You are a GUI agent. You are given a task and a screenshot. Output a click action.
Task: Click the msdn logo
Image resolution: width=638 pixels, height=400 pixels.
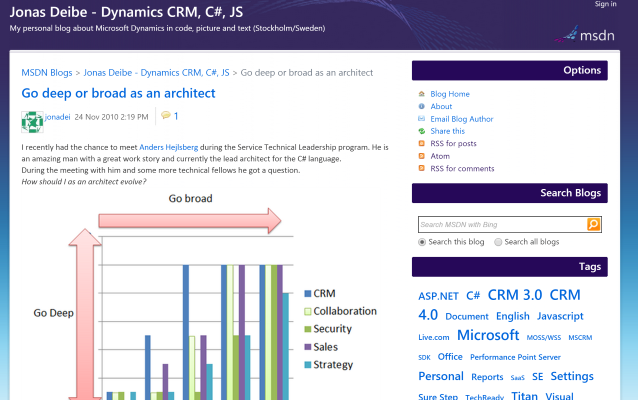pyautogui.click(x=585, y=35)
